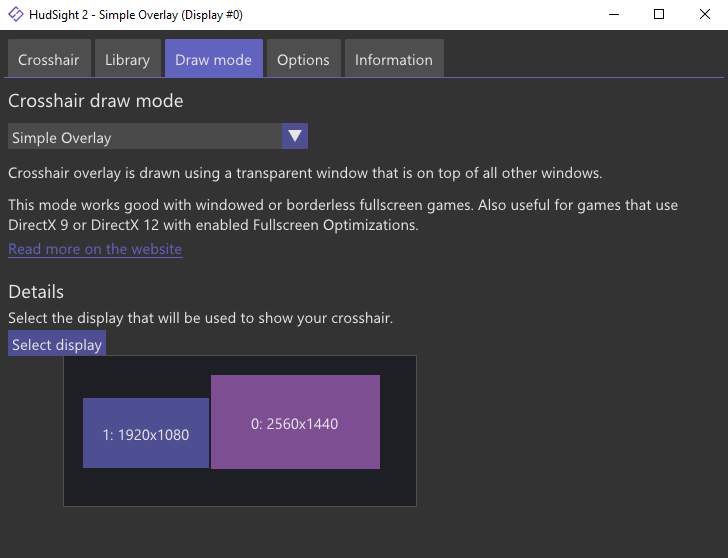Maximize the HudSight window
728x558 pixels.
pos(659,15)
